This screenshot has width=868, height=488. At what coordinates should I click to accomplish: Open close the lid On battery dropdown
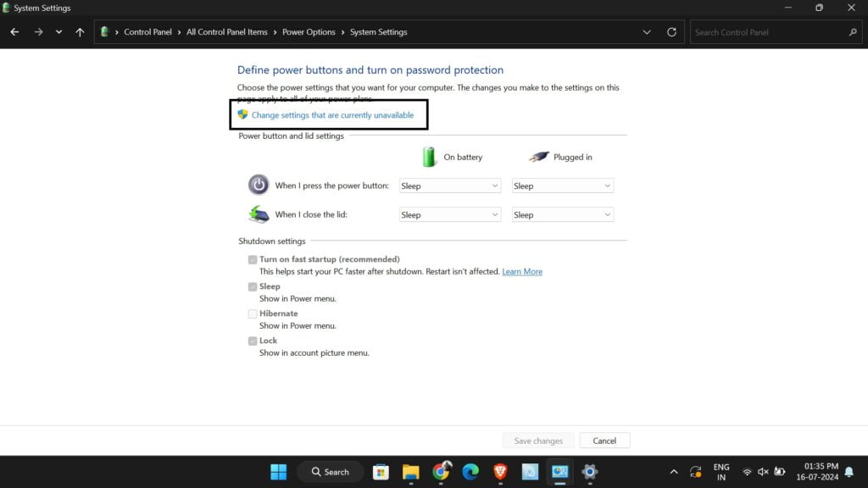450,214
